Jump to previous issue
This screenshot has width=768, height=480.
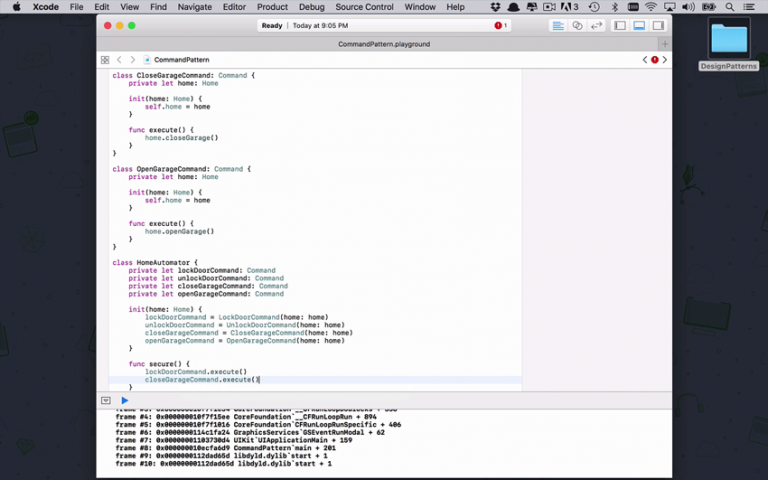click(x=645, y=60)
